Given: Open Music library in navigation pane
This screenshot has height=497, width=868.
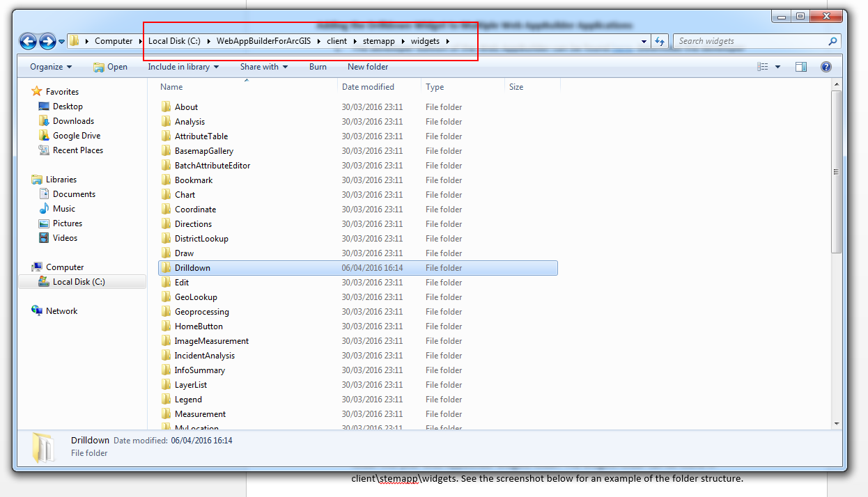Looking at the screenshot, I should 63,209.
